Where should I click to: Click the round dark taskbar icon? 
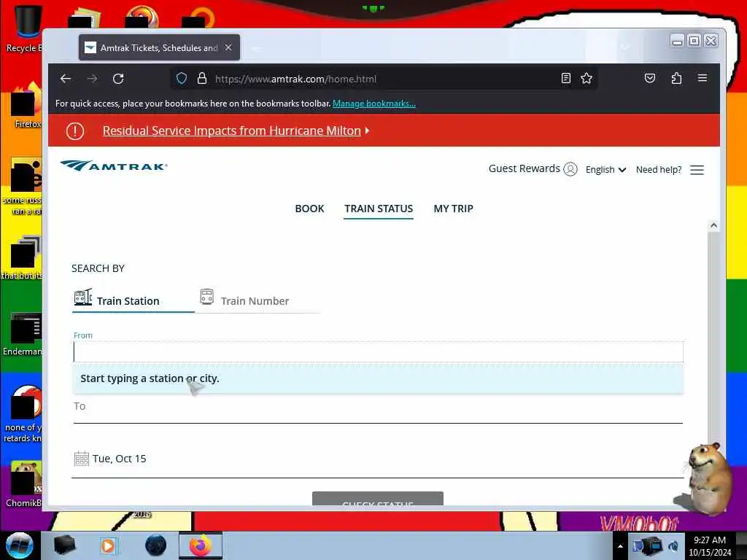(x=156, y=545)
